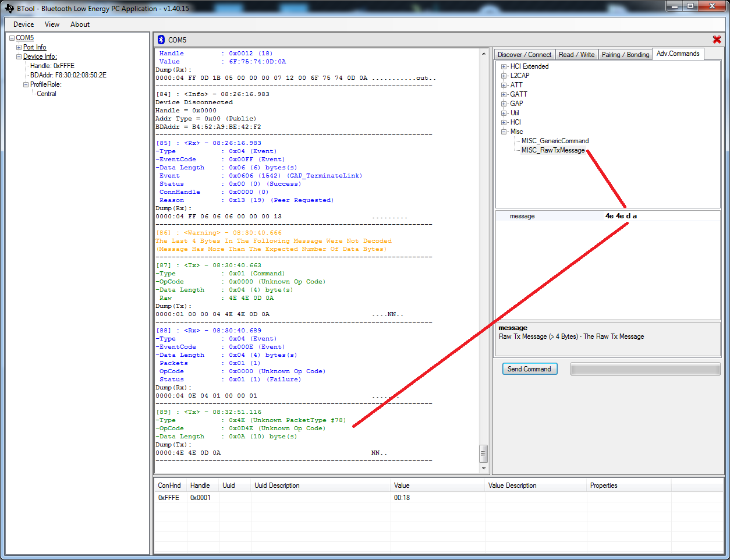The height and width of the screenshot is (560, 730).
Task: Click log entry [89] Tx header
Action: point(208,412)
